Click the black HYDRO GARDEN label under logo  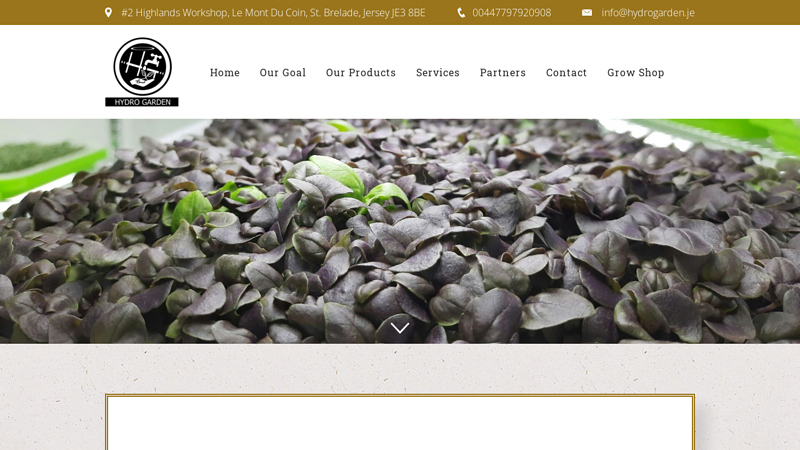tap(142, 101)
